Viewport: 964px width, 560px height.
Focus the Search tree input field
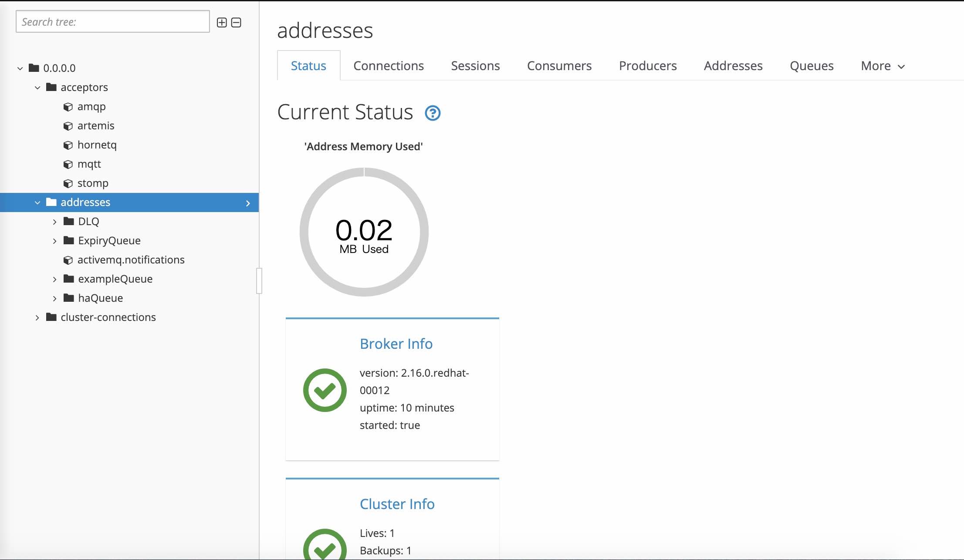tap(112, 22)
